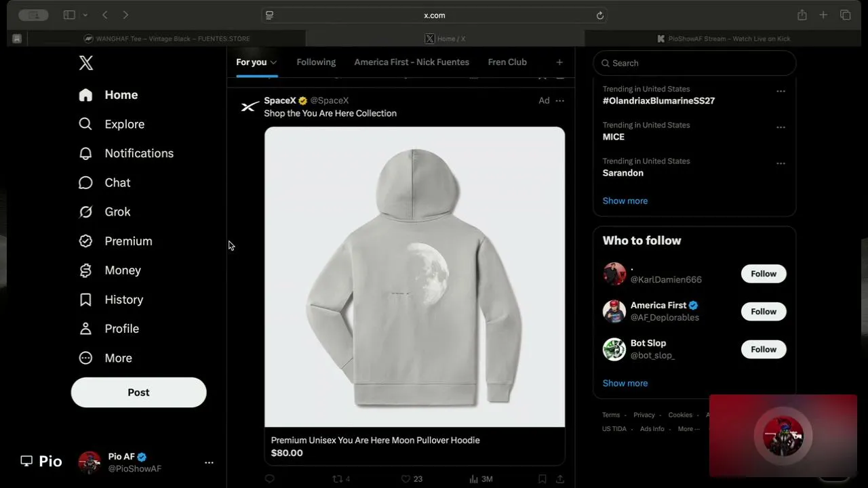Image resolution: width=868 pixels, height=488 pixels.
Task: Click the X logo at top left
Action: pos(86,63)
